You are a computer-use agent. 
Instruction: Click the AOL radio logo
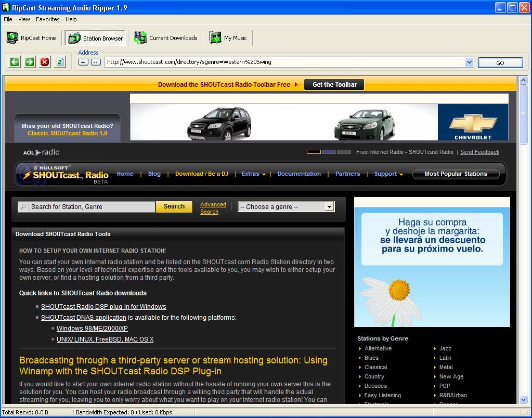[41, 152]
